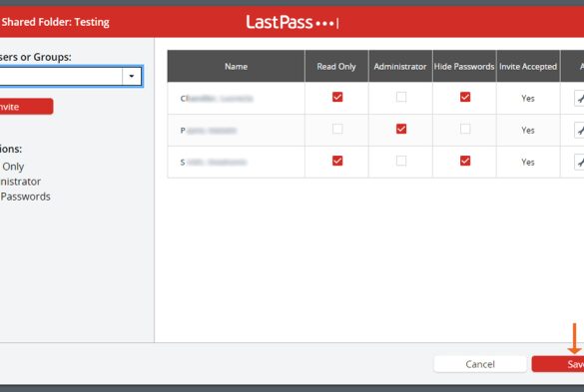Enable Administrator for the C user row

(x=401, y=97)
